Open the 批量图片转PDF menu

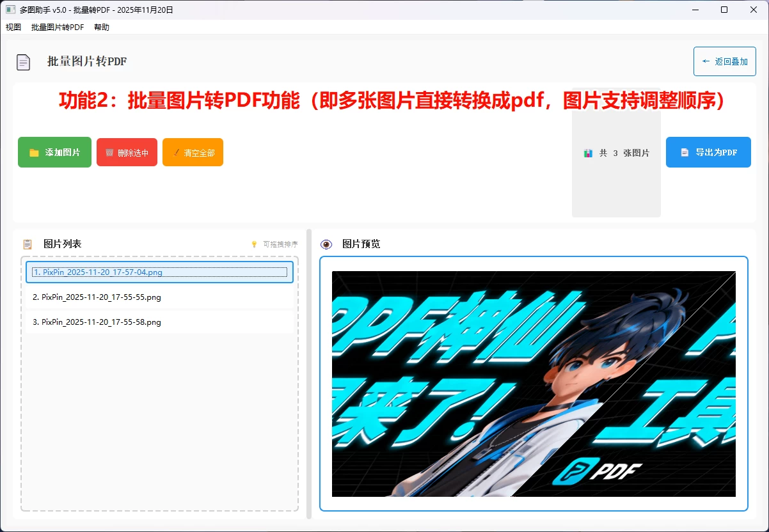pyautogui.click(x=58, y=27)
